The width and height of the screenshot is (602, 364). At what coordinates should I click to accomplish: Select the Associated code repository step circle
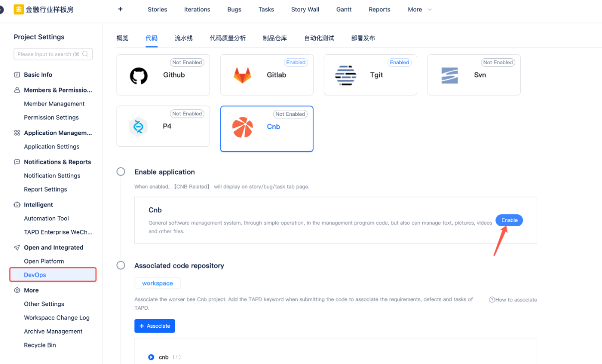point(121,266)
